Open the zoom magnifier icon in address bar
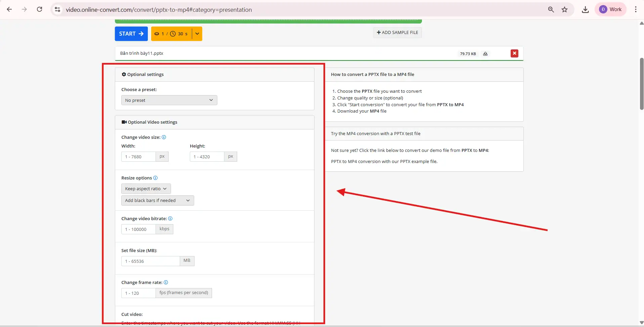This screenshot has height=327, width=644. (551, 9)
